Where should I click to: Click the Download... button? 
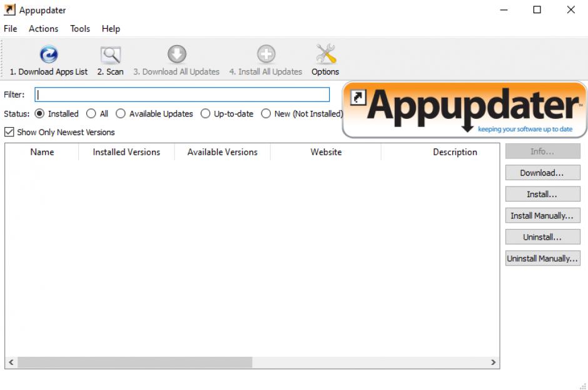click(542, 173)
